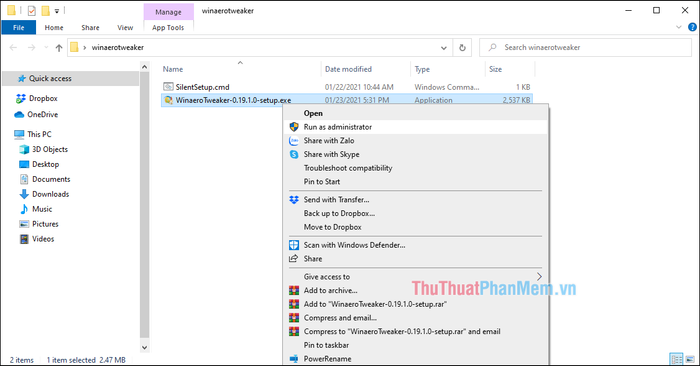Image resolution: width=700 pixels, height=366 pixels.
Task: Click the PowerRename icon
Action: 294,359
